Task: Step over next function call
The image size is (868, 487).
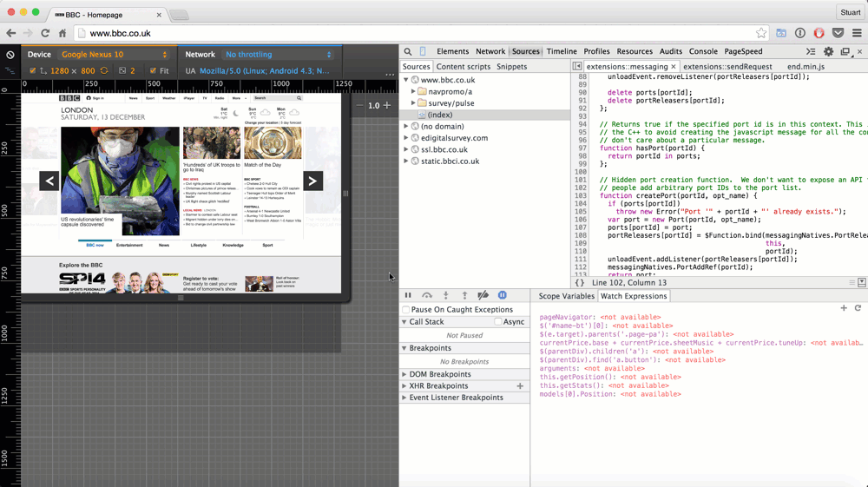Action: click(x=427, y=295)
